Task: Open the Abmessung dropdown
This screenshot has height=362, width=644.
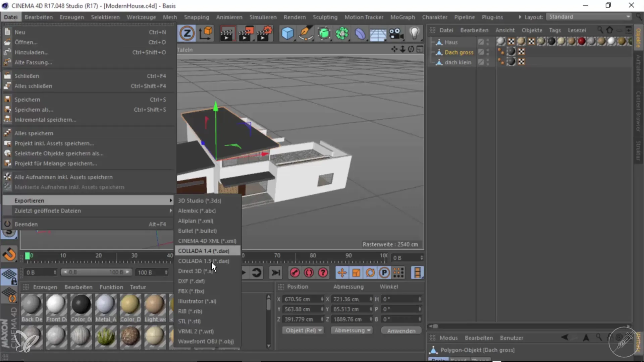Action: [x=352, y=330]
